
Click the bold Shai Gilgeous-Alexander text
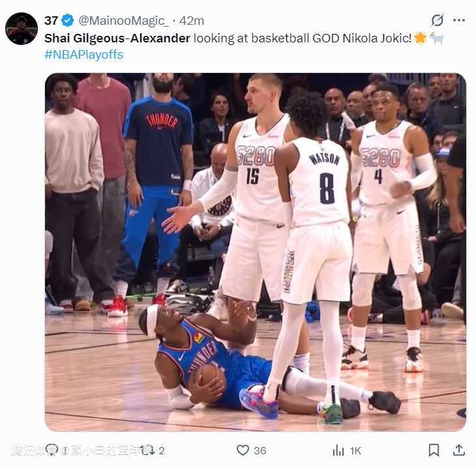(x=117, y=38)
